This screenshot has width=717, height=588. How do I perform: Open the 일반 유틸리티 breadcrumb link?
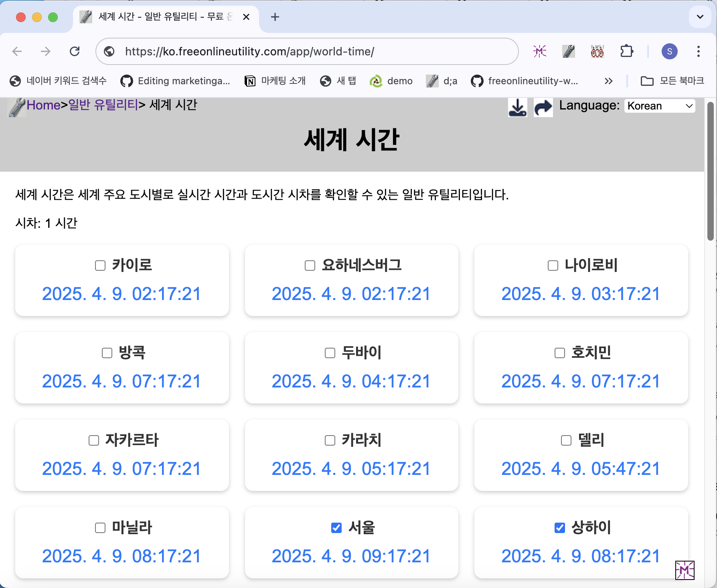(x=103, y=105)
